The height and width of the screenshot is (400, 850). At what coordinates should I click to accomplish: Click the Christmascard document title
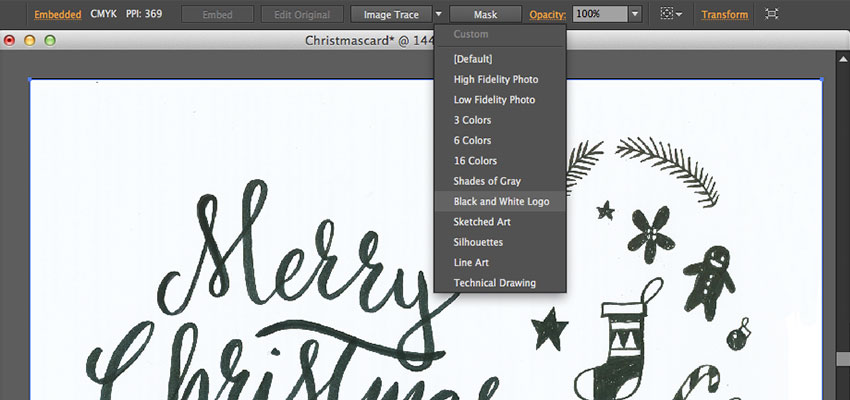pyautogui.click(x=369, y=41)
